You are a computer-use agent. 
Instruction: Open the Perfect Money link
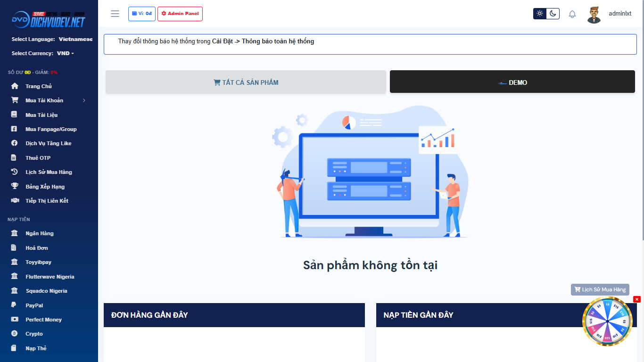[x=43, y=320]
